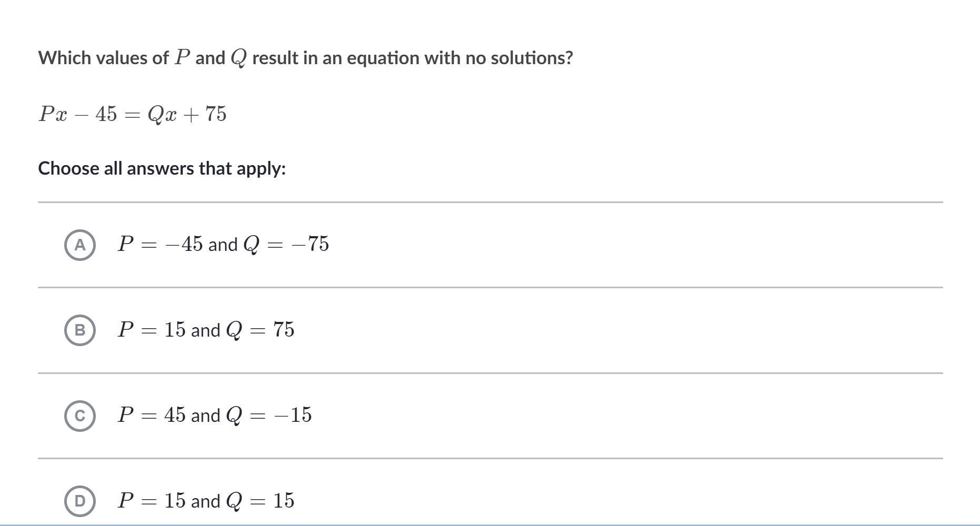The height and width of the screenshot is (526, 980).
Task: Click the 'Choose all answers that apply' prompt
Action: (162, 168)
